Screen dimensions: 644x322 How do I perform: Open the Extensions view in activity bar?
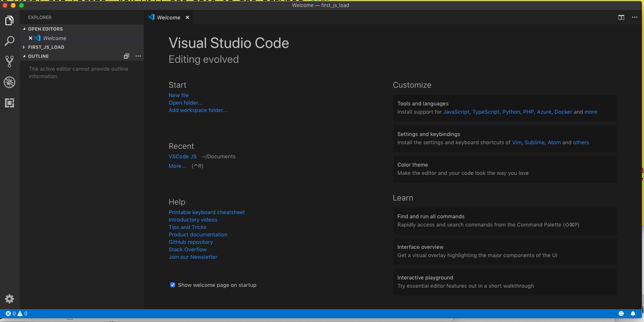[x=10, y=103]
